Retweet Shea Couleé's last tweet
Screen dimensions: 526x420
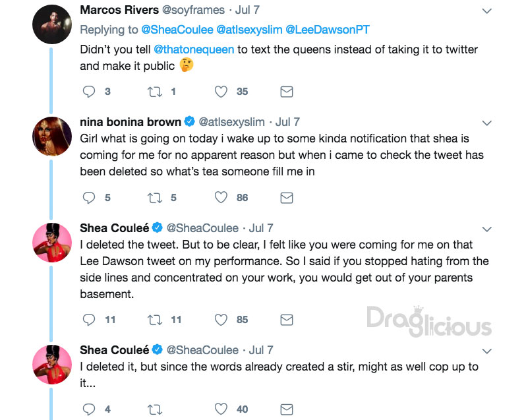click(155, 409)
